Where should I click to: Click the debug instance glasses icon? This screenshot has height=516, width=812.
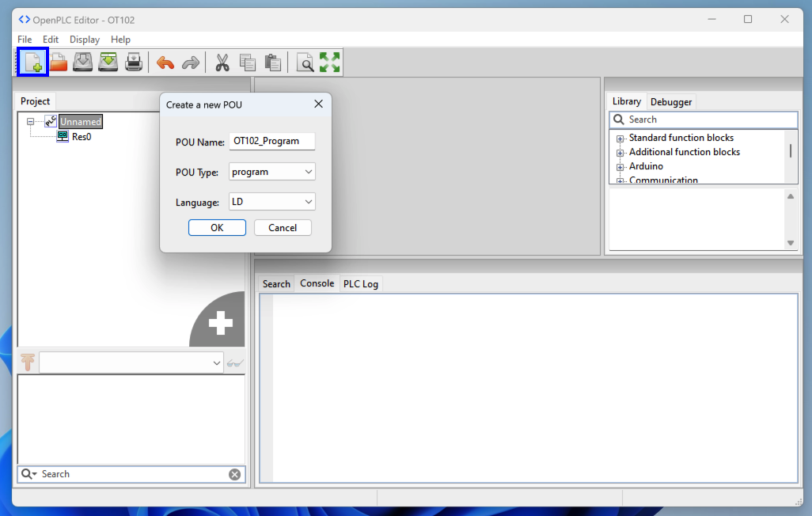[234, 363]
